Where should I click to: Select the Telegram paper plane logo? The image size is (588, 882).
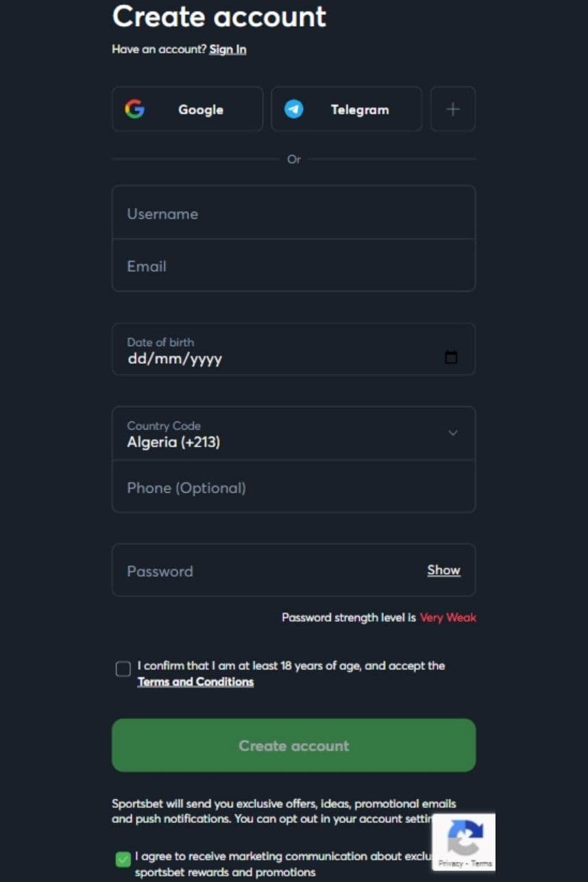click(293, 109)
